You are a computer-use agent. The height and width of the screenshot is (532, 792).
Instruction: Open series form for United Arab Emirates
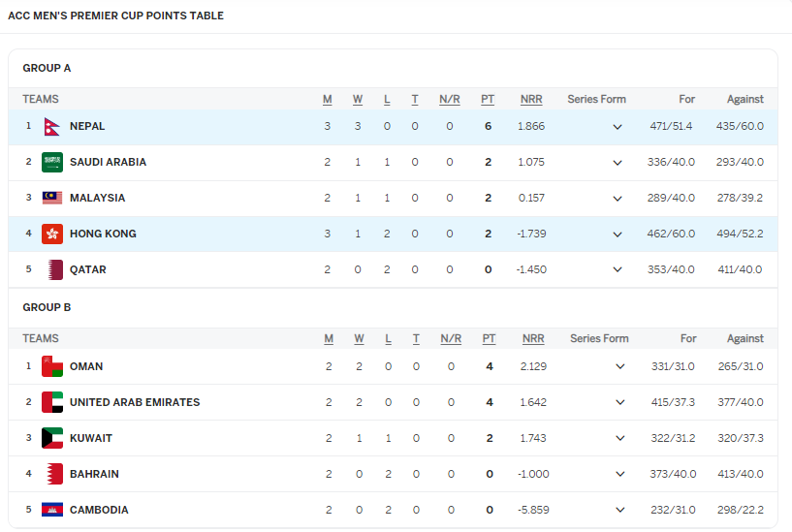coord(619,403)
